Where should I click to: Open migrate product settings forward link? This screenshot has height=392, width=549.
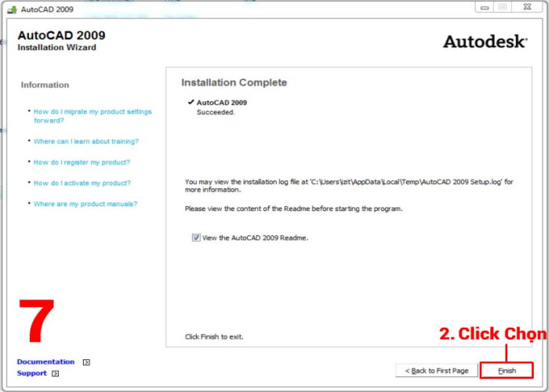[x=93, y=116]
